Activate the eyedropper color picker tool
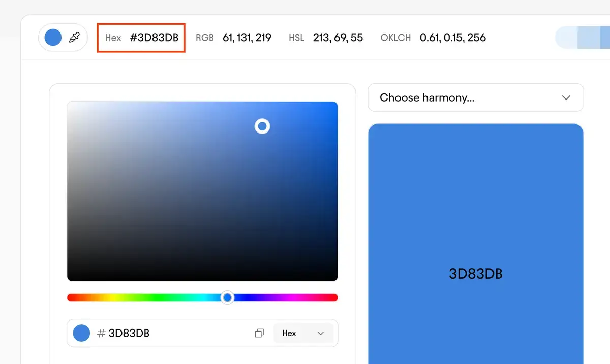Screen dimensions: 610x364 [x=75, y=38]
